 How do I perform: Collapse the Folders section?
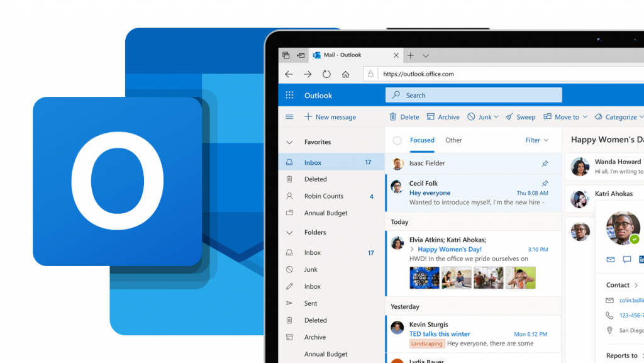tap(289, 233)
